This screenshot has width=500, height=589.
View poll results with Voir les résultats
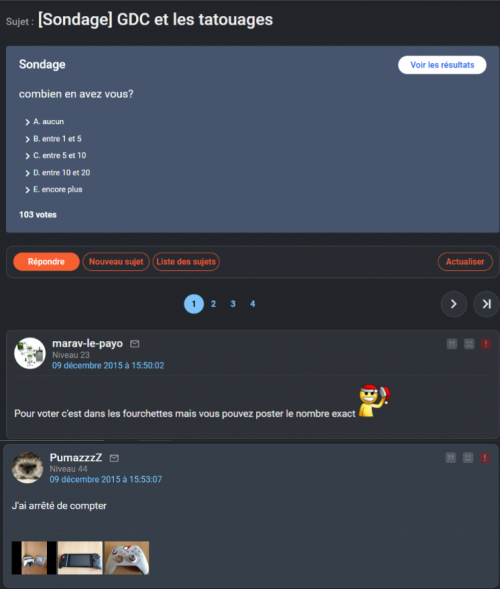coord(442,65)
